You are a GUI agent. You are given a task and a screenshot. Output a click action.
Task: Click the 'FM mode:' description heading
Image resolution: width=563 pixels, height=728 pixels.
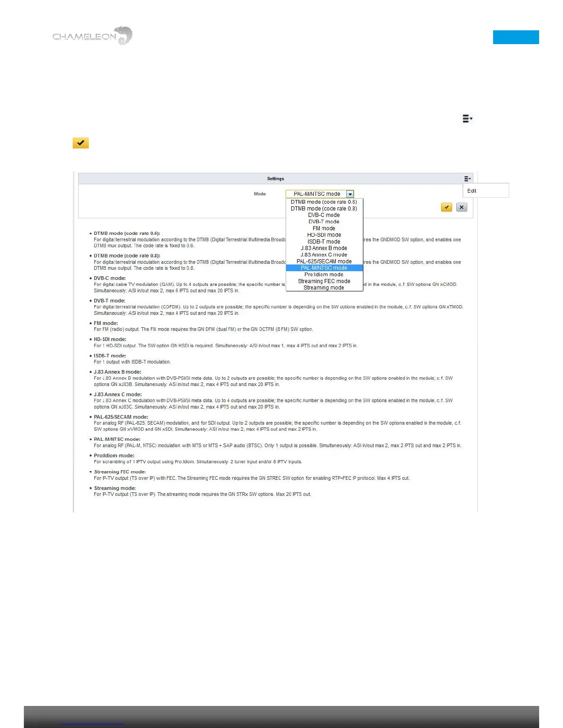pos(106,323)
